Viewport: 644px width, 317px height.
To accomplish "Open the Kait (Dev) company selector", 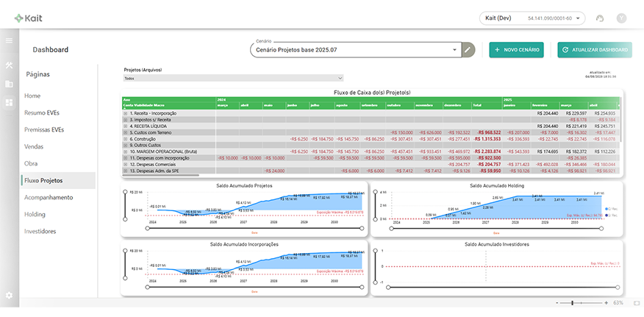I will 532,18.
